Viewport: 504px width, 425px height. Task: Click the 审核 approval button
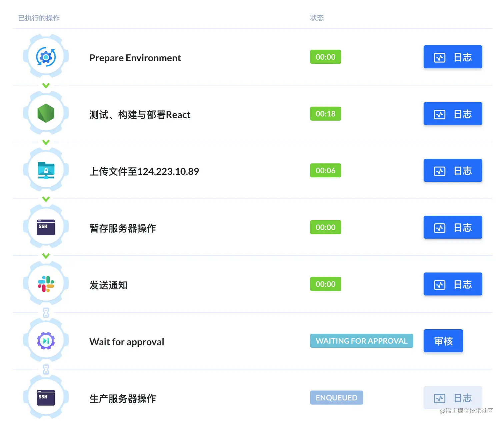pyautogui.click(x=443, y=341)
